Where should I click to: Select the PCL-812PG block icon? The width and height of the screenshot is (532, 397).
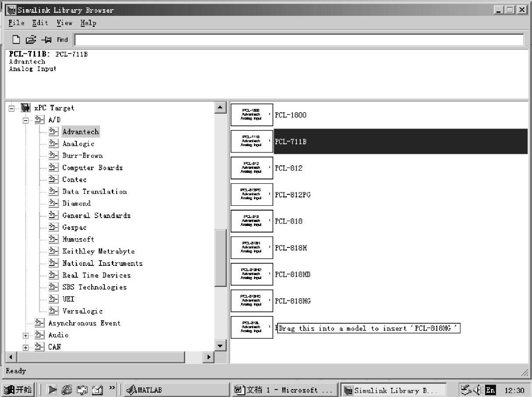tap(252, 195)
